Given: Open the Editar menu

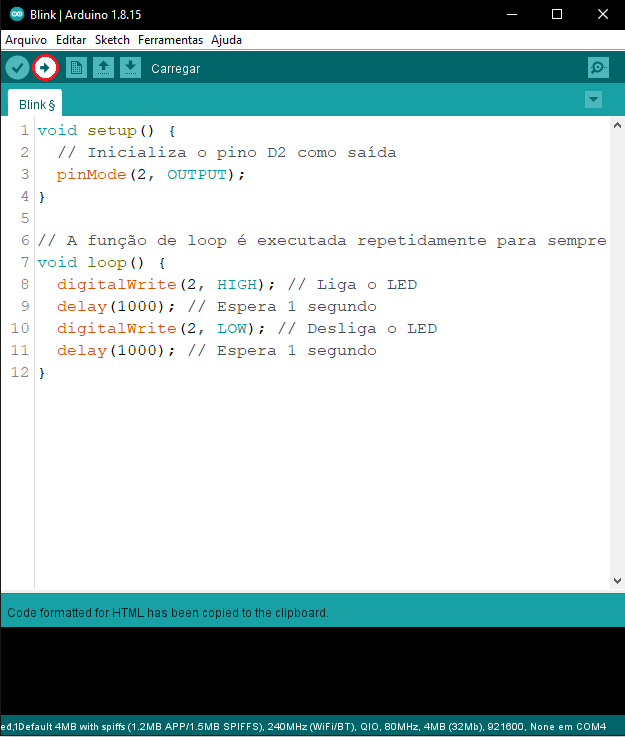Looking at the screenshot, I should 71,40.
